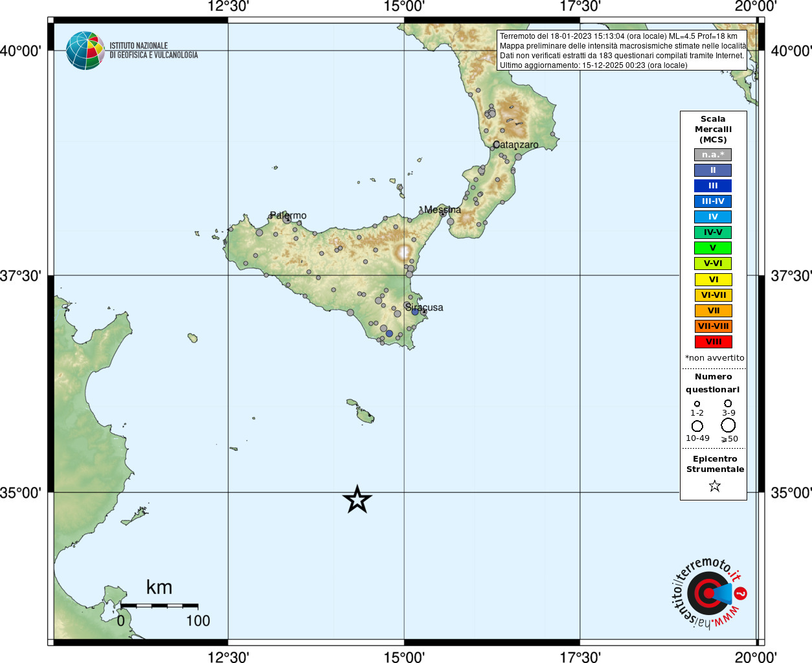This screenshot has width=812, height=663.
Task: Click the 10-49 questionnaires circle
Action: tap(697, 426)
